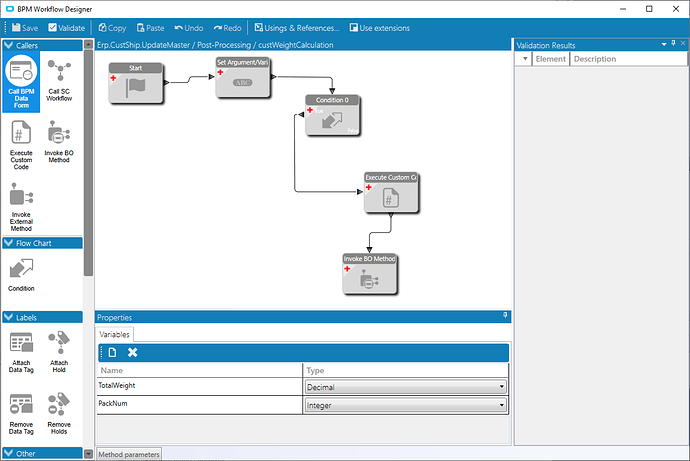Image resolution: width=690 pixels, height=461 pixels.
Task: Open Usings & References
Action: click(300, 27)
